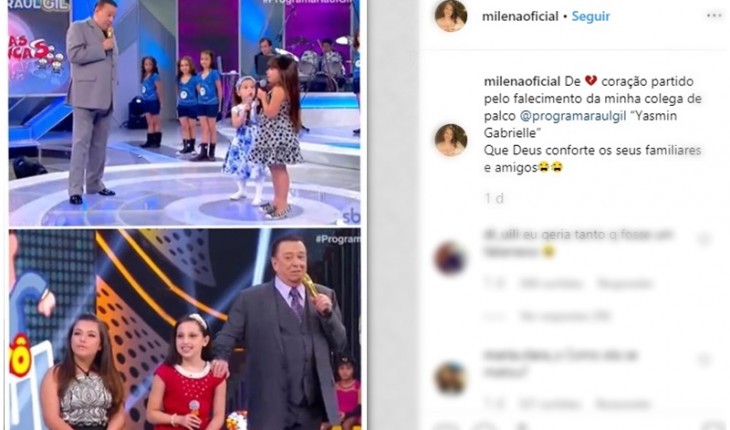Open milenaoficial username in the caption
The image size is (730, 430).
pos(522,81)
